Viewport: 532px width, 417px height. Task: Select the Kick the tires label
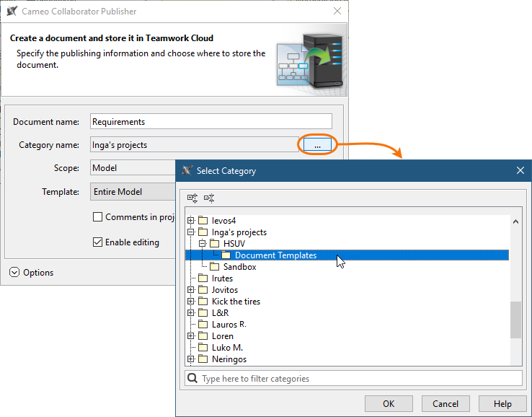tap(236, 302)
